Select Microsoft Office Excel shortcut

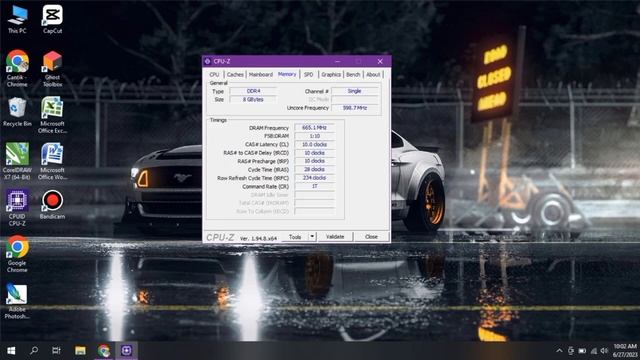click(52, 115)
